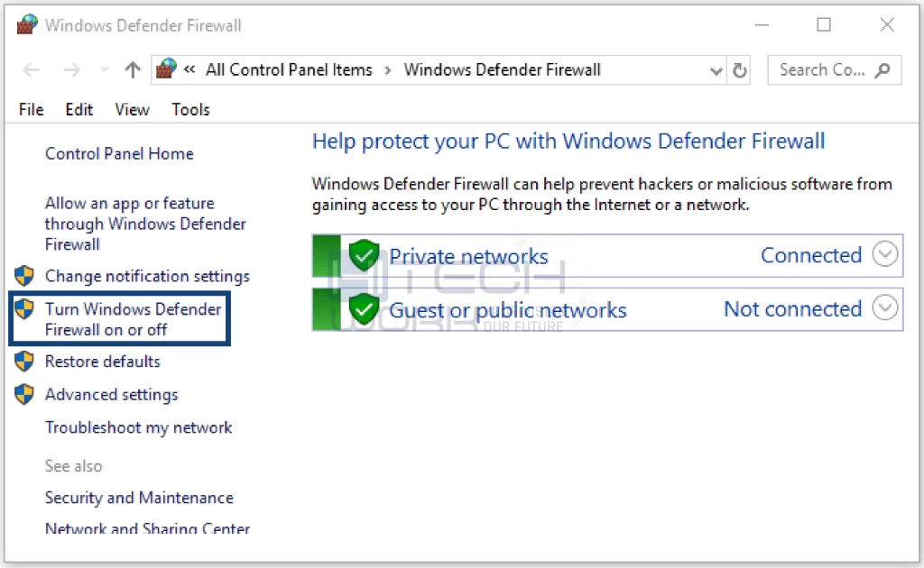Click the See also label

point(74,466)
